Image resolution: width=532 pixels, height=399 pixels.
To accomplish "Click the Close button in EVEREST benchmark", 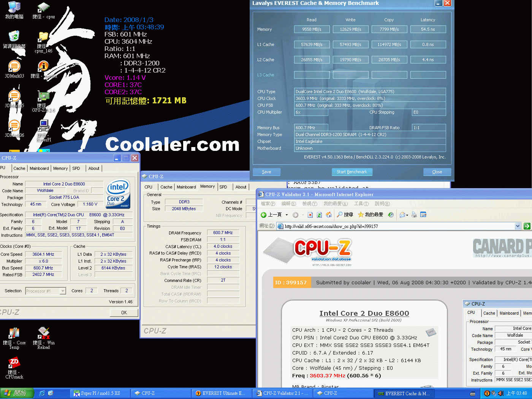I will pos(437,172).
